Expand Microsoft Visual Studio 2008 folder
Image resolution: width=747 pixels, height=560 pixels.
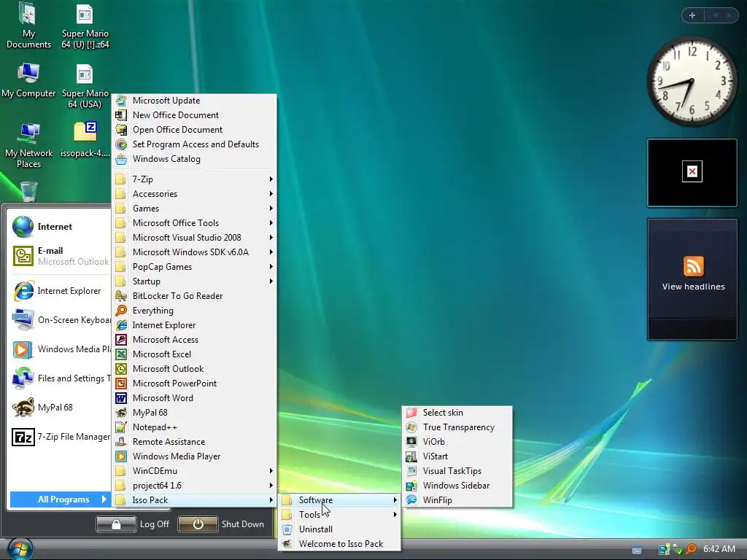[x=194, y=237]
